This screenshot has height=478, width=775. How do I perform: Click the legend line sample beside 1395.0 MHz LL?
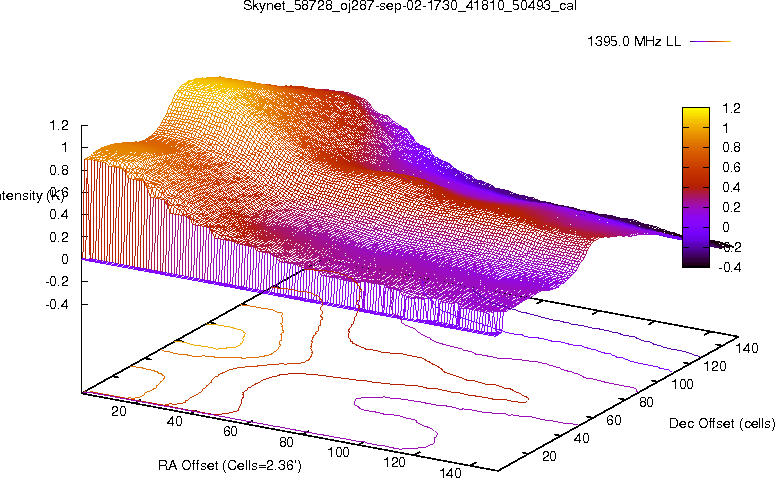point(710,42)
